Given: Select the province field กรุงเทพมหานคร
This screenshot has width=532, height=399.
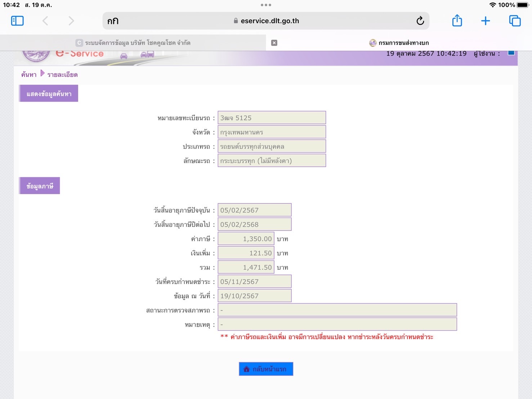Looking at the screenshot, I should click(272, 132).
